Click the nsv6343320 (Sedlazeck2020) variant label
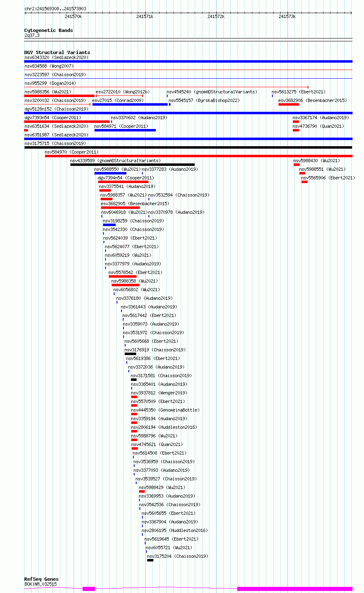364x593 pixels. (56, 58)
